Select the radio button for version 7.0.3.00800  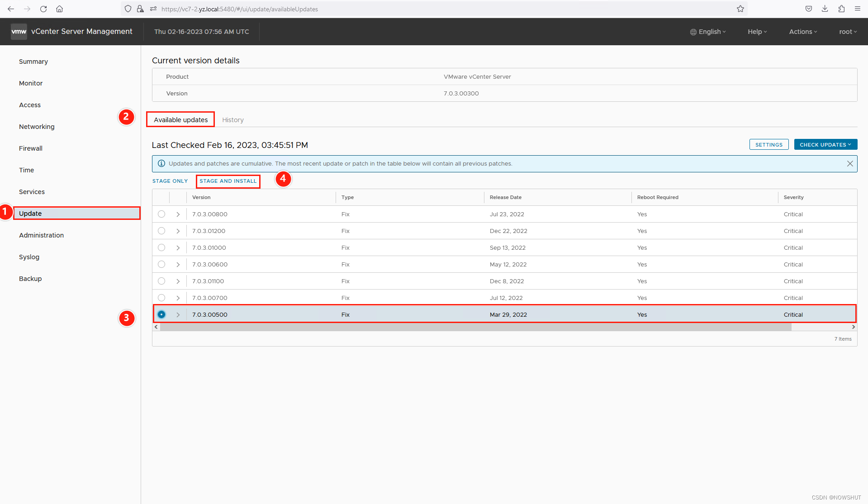(x=161, y=214)
